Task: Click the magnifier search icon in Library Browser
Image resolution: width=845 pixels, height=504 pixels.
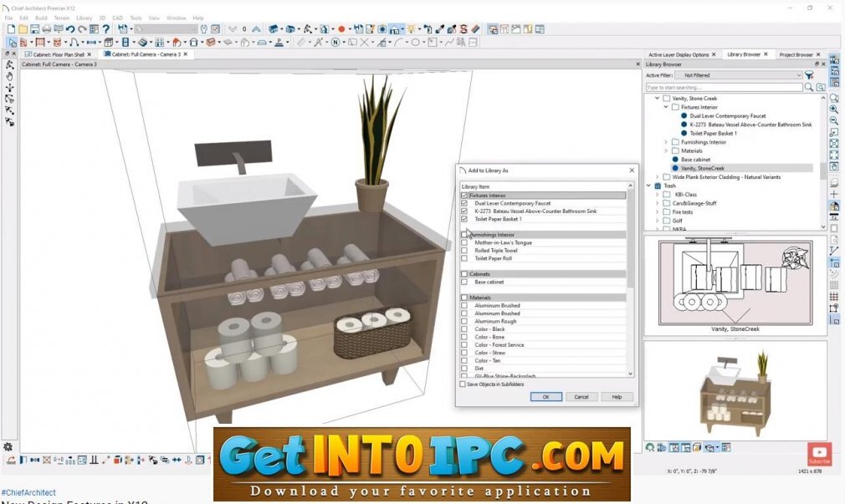Action: tap(808, 87)
